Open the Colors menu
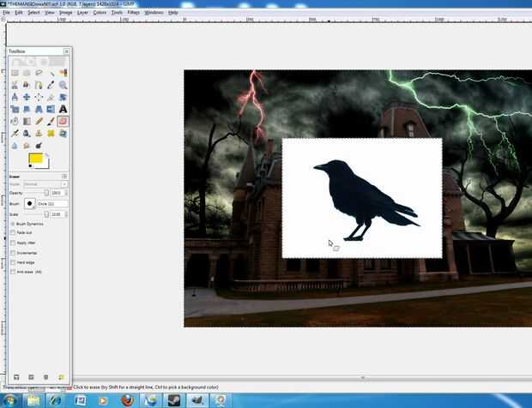 pos(100,12)
